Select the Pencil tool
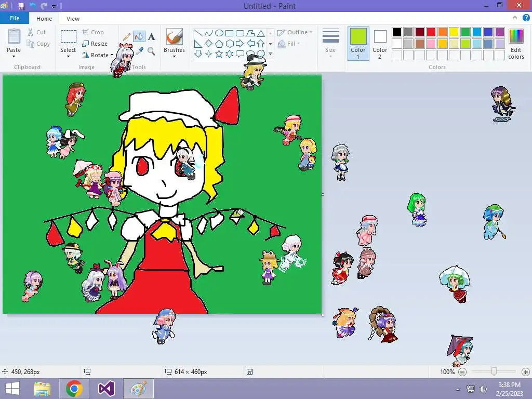Viewport: 532px width, 399px height. click(x=127, y=37)
